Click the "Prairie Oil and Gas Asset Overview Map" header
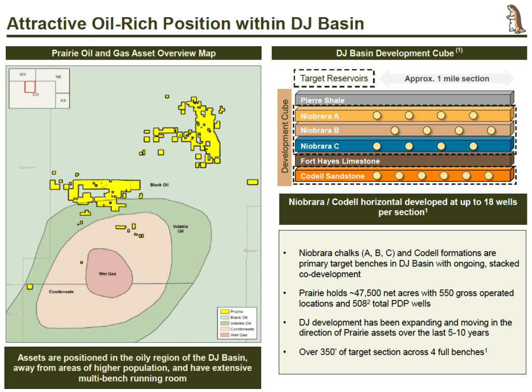Screen dimensions: 532x392 134,53
